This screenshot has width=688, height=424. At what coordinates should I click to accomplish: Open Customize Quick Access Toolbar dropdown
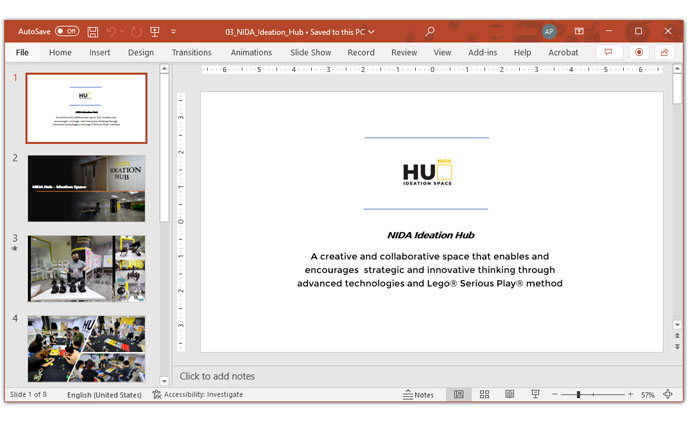pos(173,32)
